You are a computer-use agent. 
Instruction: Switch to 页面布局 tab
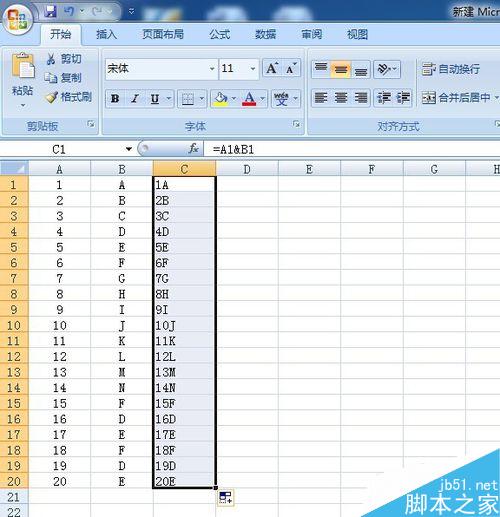click(163, 34)
